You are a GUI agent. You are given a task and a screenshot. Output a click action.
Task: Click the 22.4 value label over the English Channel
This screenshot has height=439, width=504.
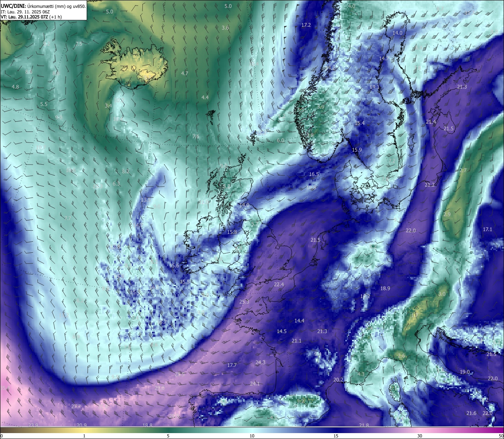279,285
